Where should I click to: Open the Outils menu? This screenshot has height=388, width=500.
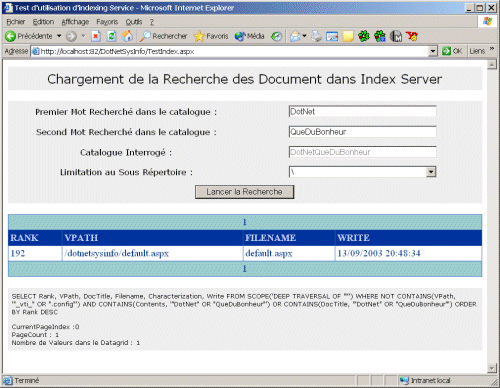click(134, 22)
